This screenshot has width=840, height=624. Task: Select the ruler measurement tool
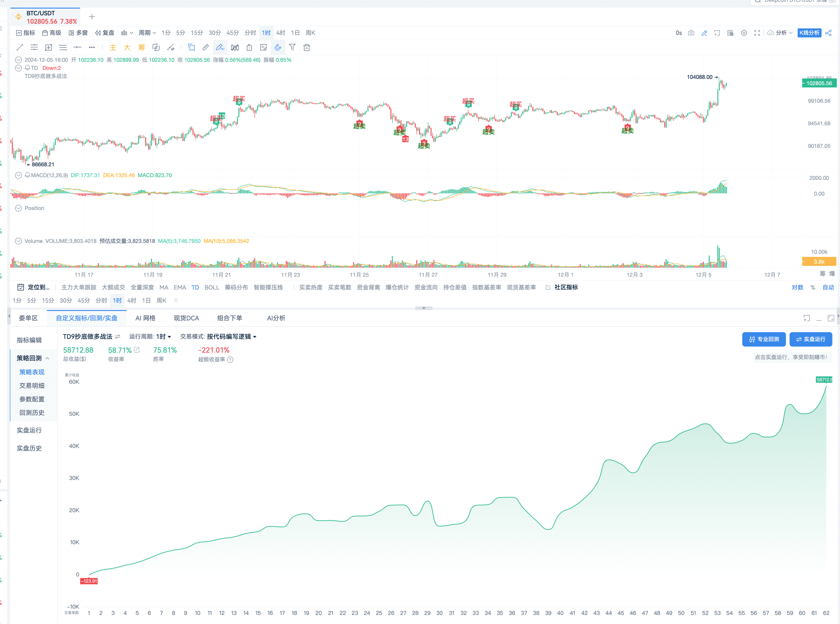(x=206, y=48)
